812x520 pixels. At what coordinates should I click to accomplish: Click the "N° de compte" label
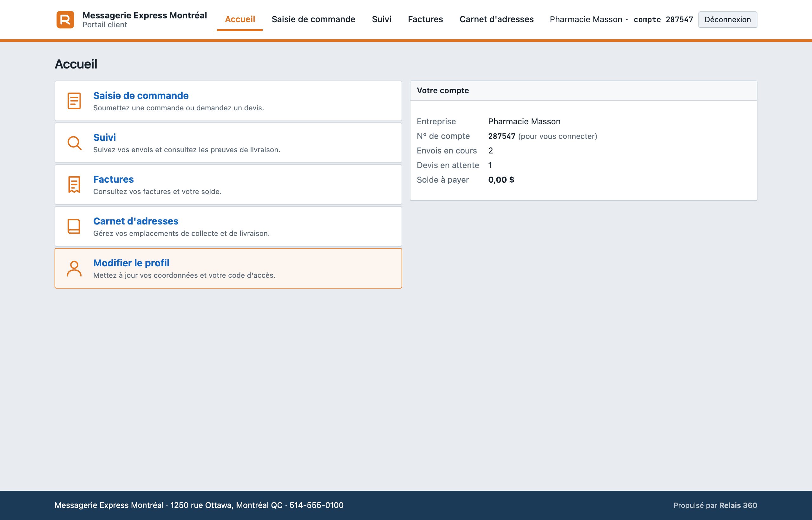(x=443, y=136)
